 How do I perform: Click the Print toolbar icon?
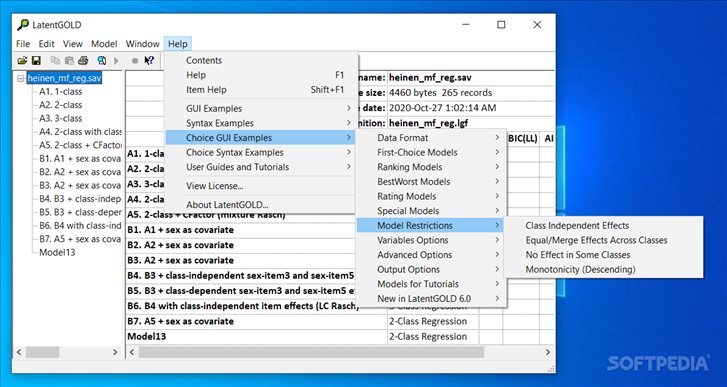tap(83, 61)
